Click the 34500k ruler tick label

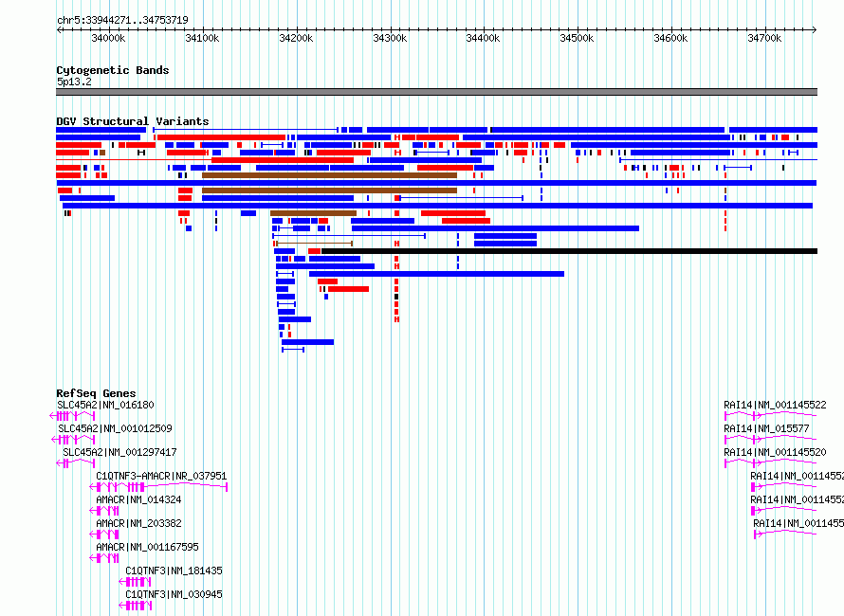pyautogui.click(x=577, y=38)
